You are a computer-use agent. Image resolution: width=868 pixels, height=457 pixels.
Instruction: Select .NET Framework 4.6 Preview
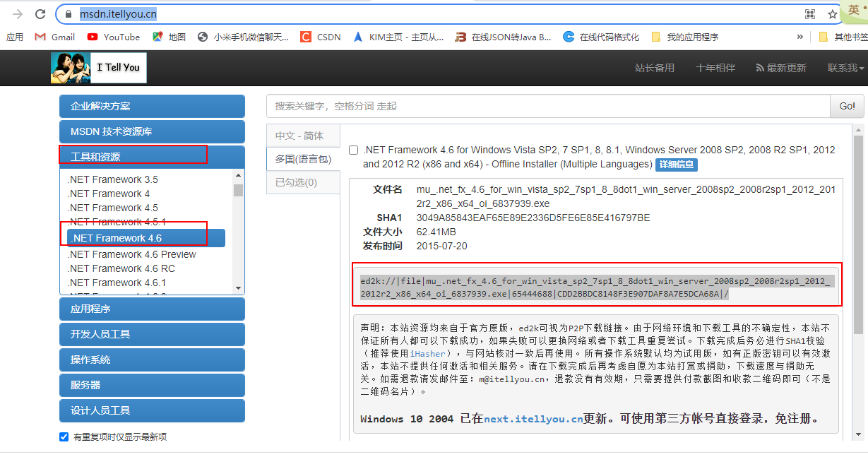(132, 254)
